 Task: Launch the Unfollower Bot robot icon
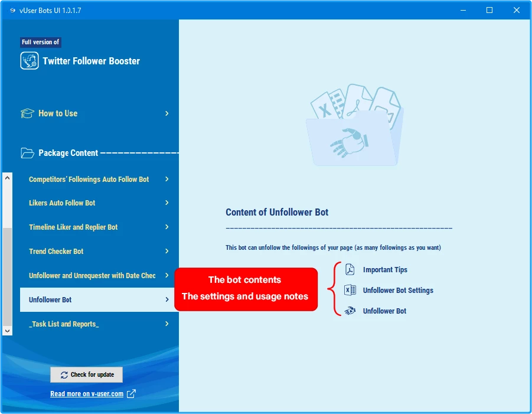pos(350,311)
